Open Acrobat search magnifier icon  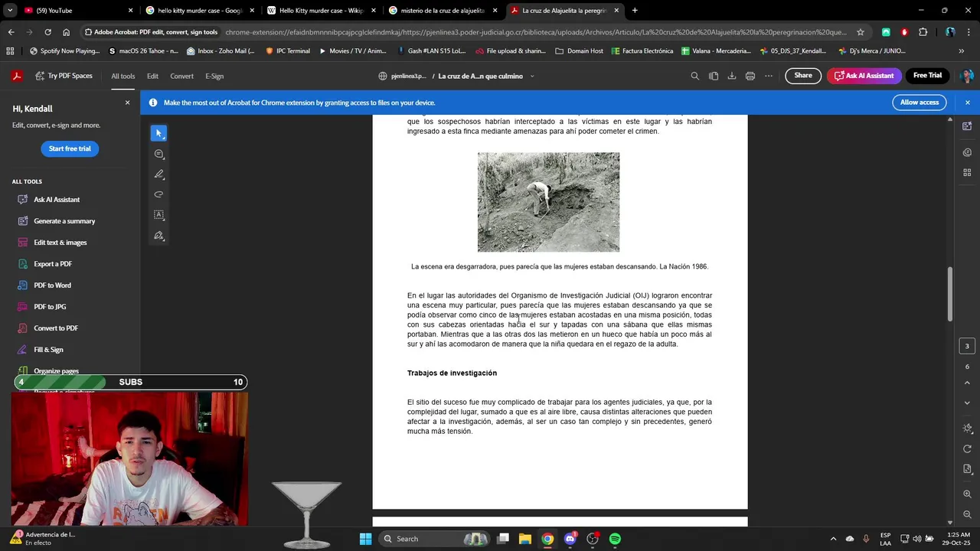695,76
